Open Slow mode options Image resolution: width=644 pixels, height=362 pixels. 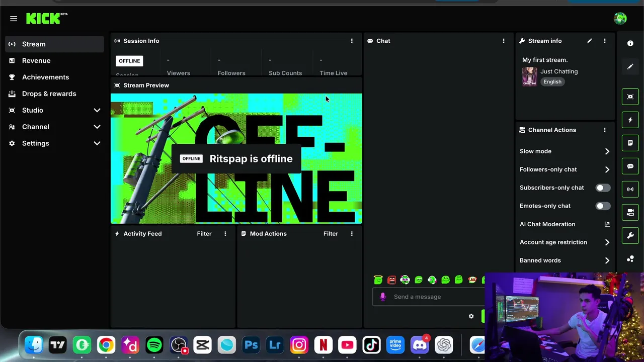pyautogui.click(x=565, y=151)
